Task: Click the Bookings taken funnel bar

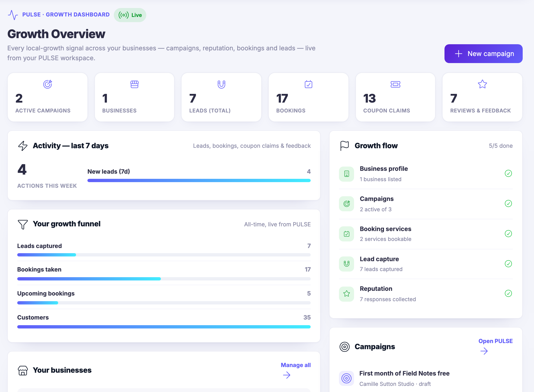Action: pos(164,279)
